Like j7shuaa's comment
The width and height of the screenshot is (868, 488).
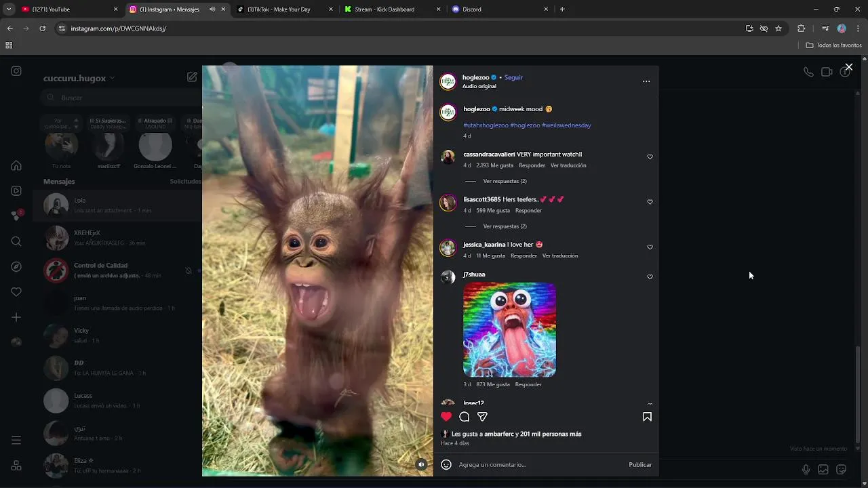650,277
